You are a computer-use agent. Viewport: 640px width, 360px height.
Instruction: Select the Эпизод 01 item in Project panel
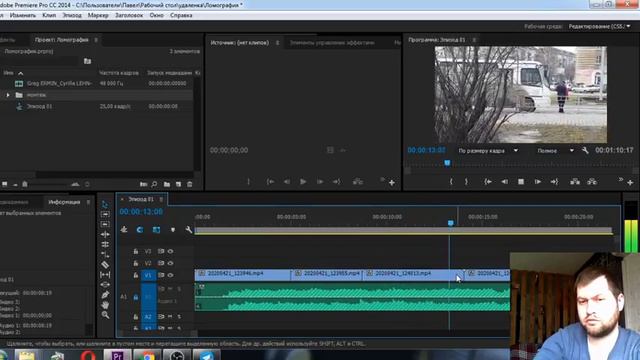pos(40,107)
